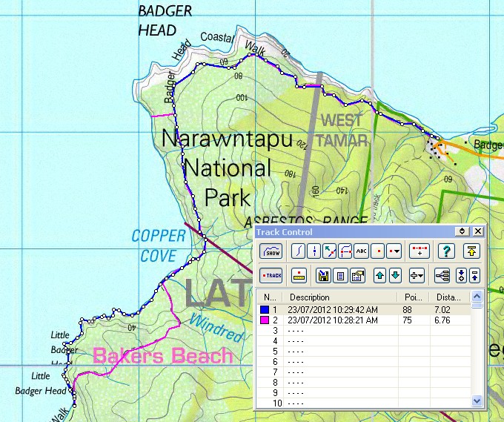Click the save tracks floppy disk icon

324,275
